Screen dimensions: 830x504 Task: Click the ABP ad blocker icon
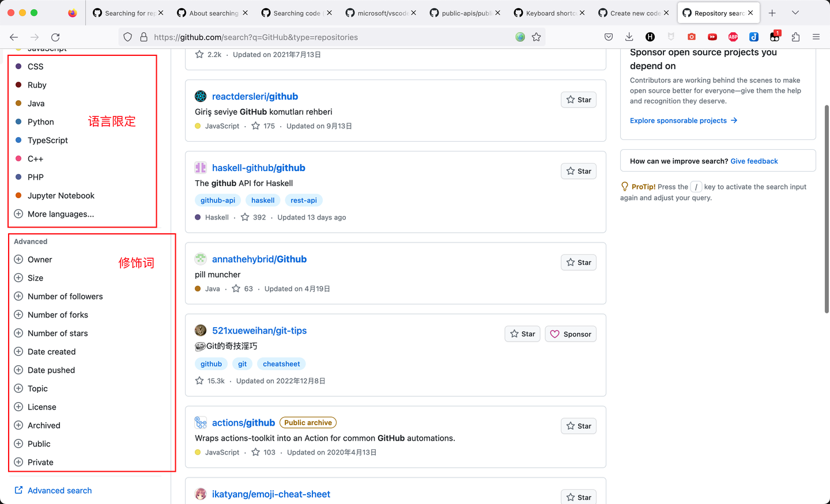733,37
